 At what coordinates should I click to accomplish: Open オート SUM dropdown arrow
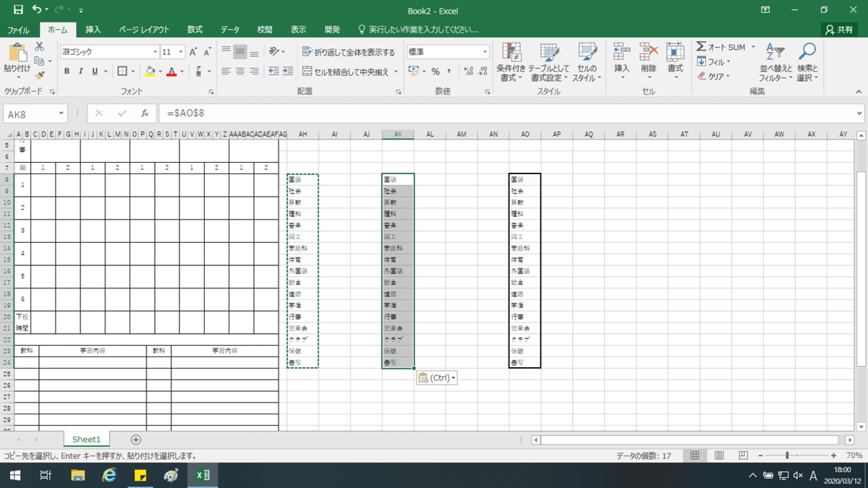click(753, 47)
